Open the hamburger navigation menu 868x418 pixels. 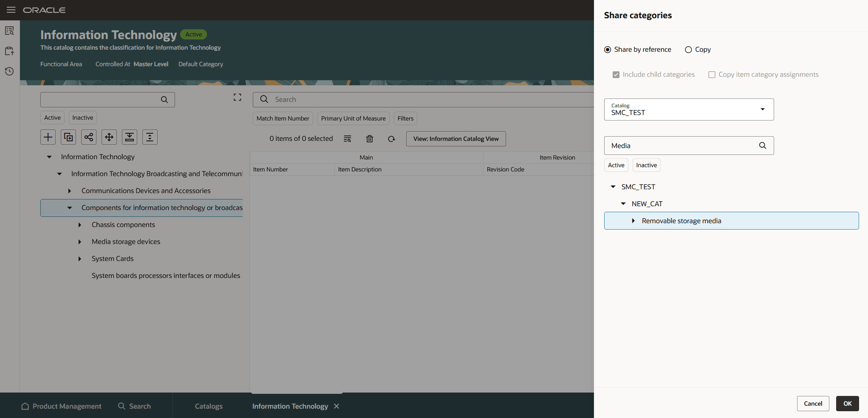tap(11, 10)
